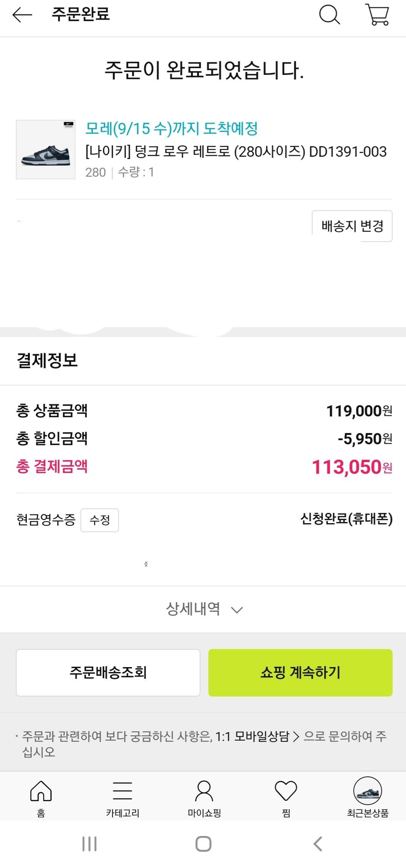The height and width of the screenshot is (868, 406).
Task: Expand the 상세내역 details section
Action: pyautogui.click(x=193, y=609)
